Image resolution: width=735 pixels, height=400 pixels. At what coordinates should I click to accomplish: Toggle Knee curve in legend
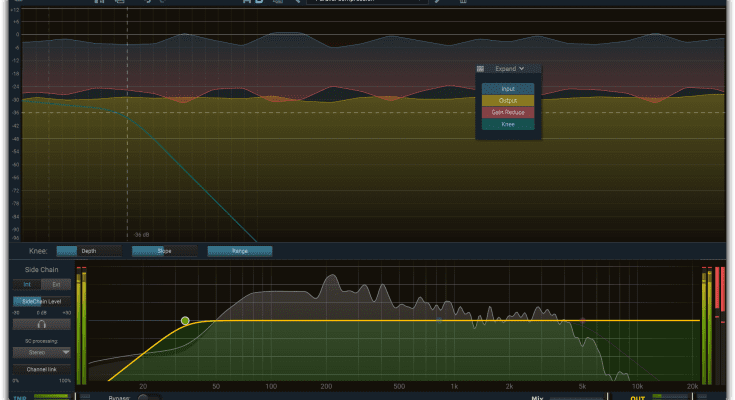508,124
